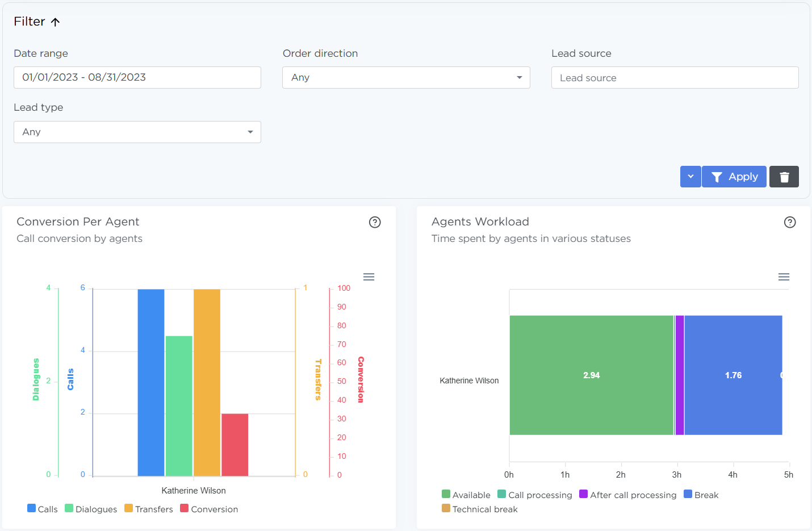Screen dimensions: 812x531
Task: Collapse the Filter panel arrow
Action: point(55,22)
